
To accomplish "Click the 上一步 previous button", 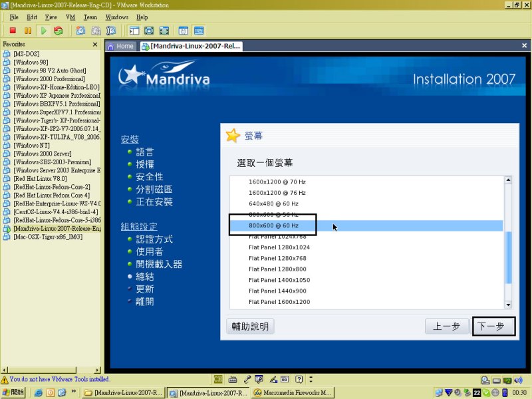I will pos(446,327).
